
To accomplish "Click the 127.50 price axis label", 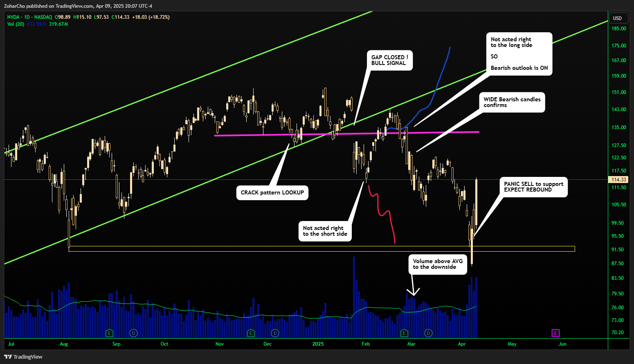I will 619,145.
